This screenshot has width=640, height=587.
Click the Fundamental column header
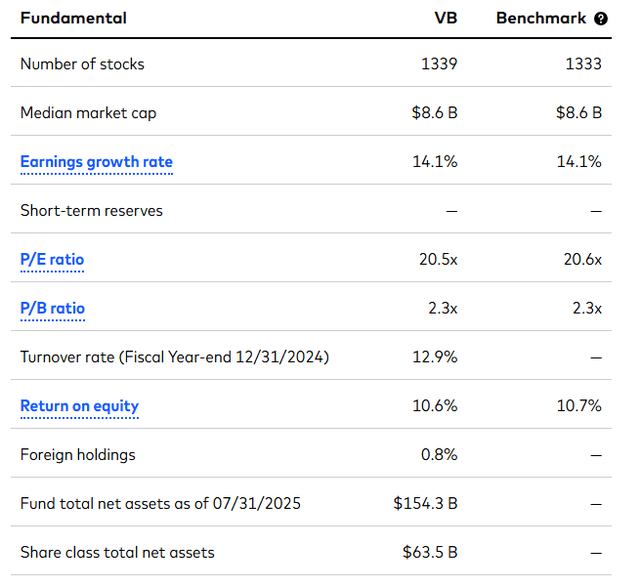(73, 19)
